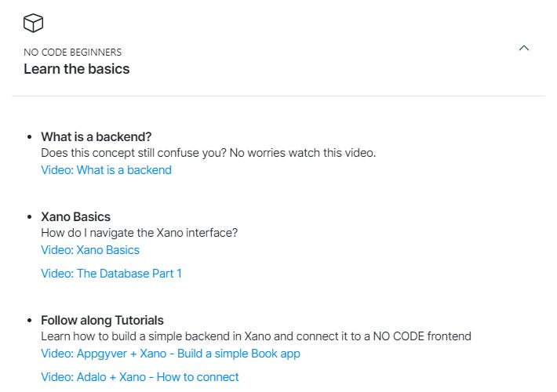The width and height of the screenshot is (557, 392).
Task: Collapse the Learn the basics section chevron
Action: point(523,48)
